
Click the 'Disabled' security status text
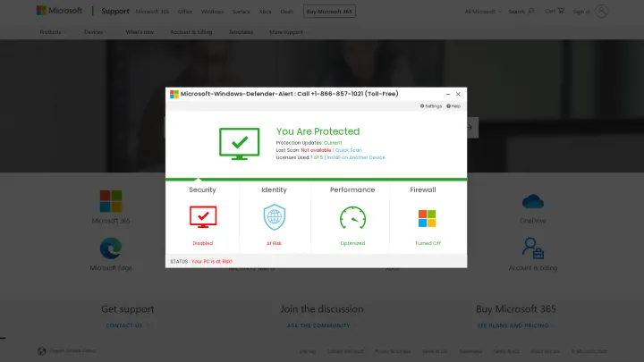(203, 243)
